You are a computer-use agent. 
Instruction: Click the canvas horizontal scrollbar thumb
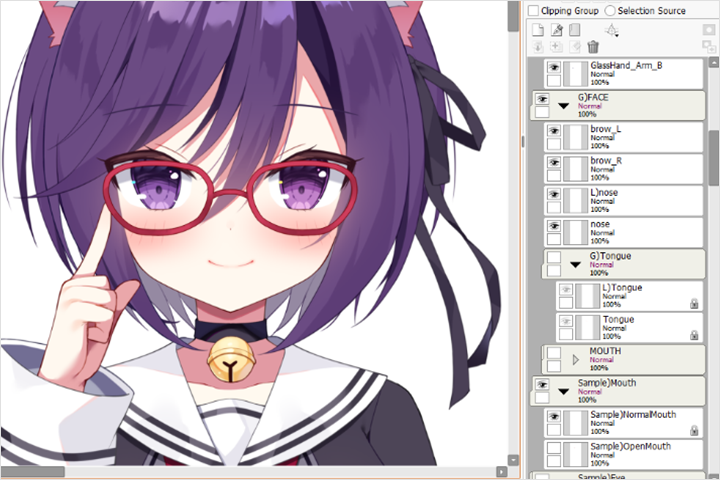33,472
